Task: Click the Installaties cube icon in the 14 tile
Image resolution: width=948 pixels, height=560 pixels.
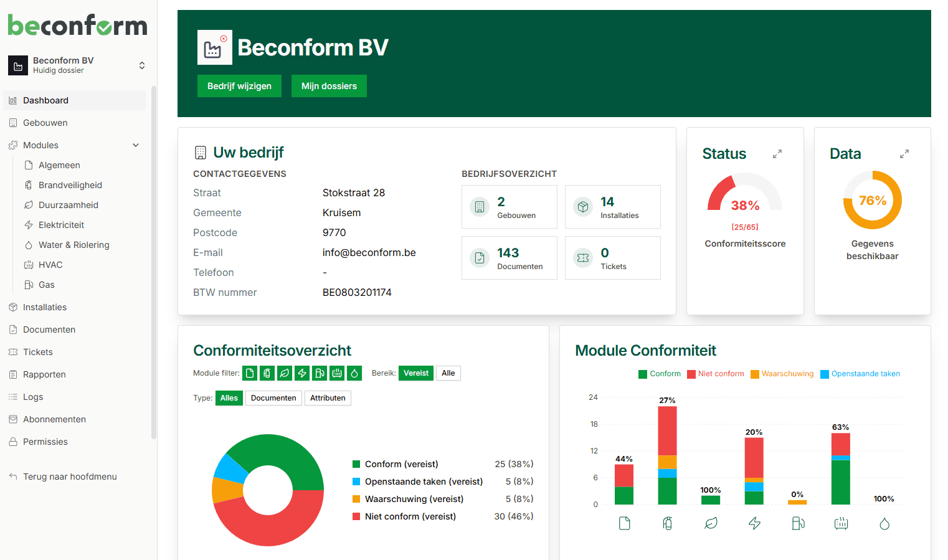Action: (583, 207)
